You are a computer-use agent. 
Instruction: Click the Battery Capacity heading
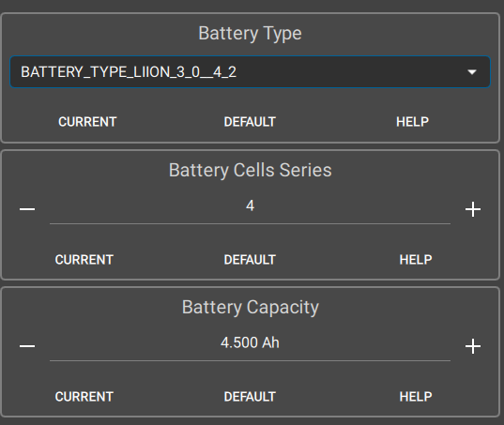pyautogui.click(x=250, y=308)
